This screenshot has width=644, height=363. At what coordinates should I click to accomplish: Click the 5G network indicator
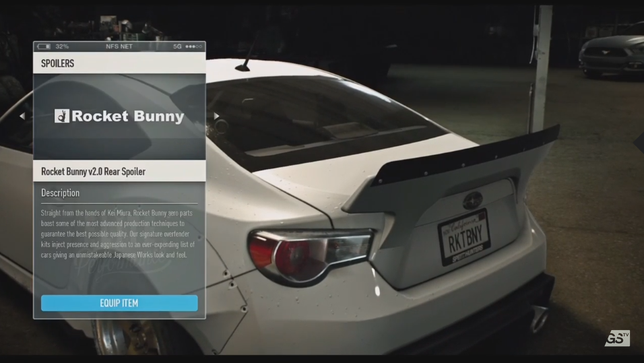coord(177,46)
